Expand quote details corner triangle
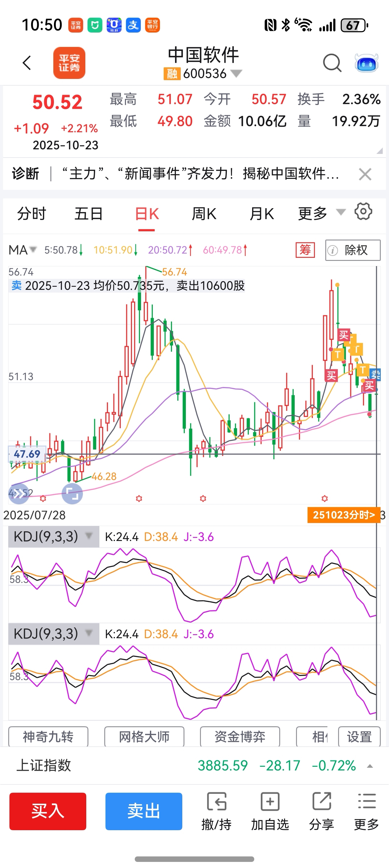This screenshot has width=389, height=868. (x=380, y=151)
